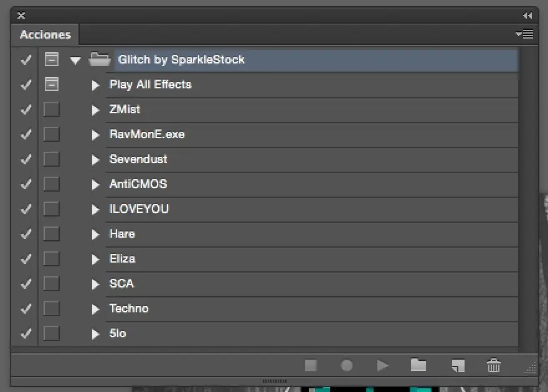548x392 pixels.
Task: Toggle checkmark for Hare action
Action: pos(26,234)
